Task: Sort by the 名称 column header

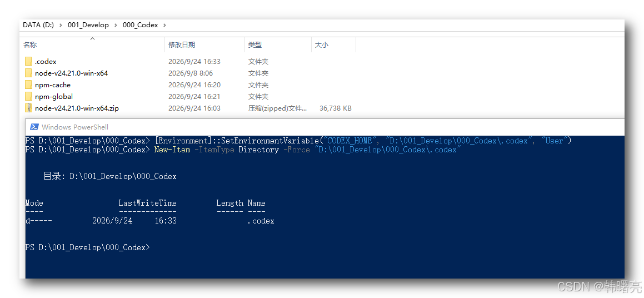Action: 30,45
